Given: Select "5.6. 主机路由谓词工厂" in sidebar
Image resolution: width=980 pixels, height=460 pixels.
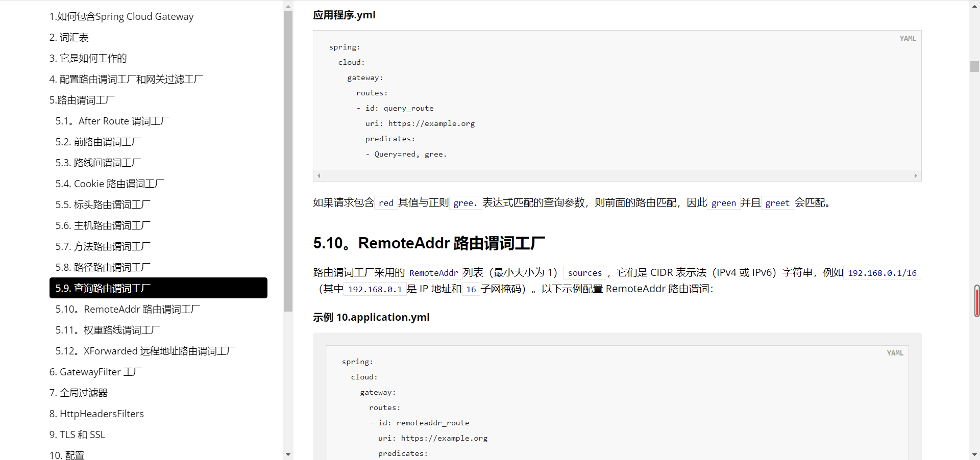Looking at the screenshot, I should (102, 225).
